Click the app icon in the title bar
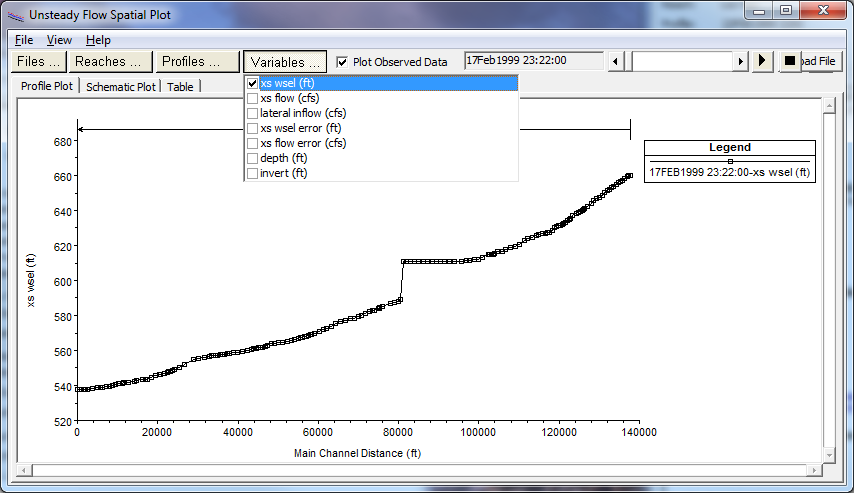The height and width of the screenshot is (493, 854). [x=13, y=15]
